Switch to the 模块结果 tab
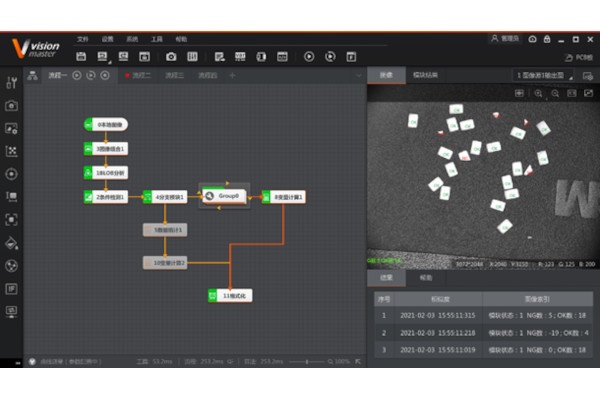Viewport: 600px width, 400px height. pos(426,75)
